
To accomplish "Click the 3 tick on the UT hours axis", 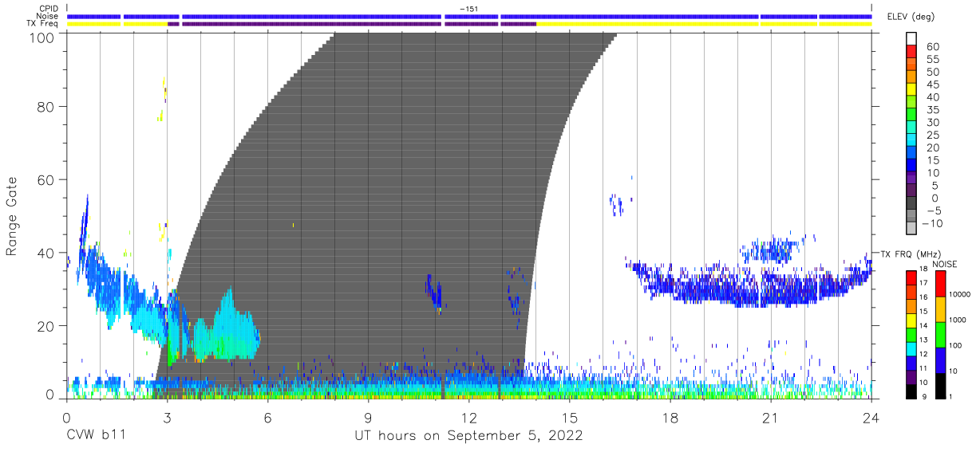I will [167, 416].
